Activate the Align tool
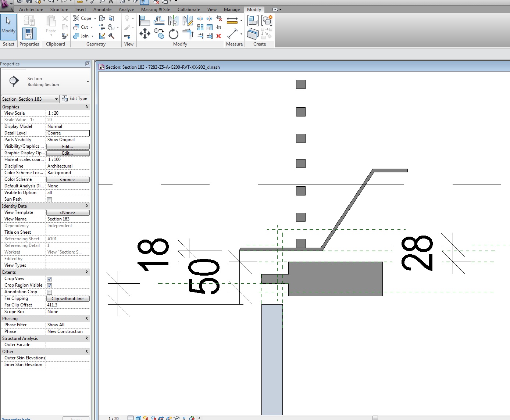The width and height of the screenshot is (510, 420). (145, 21)
